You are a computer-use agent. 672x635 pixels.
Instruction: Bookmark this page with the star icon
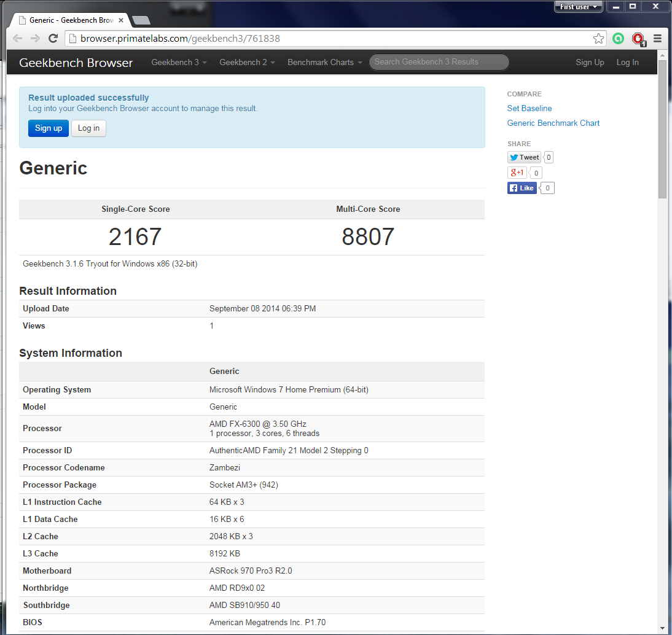(598, 39)
